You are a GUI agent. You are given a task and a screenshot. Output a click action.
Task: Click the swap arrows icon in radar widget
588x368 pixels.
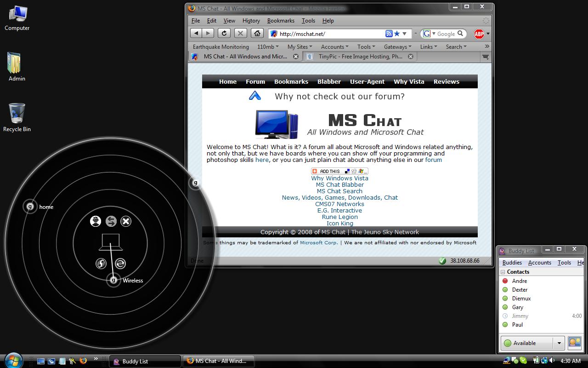(x=111, y=221)
